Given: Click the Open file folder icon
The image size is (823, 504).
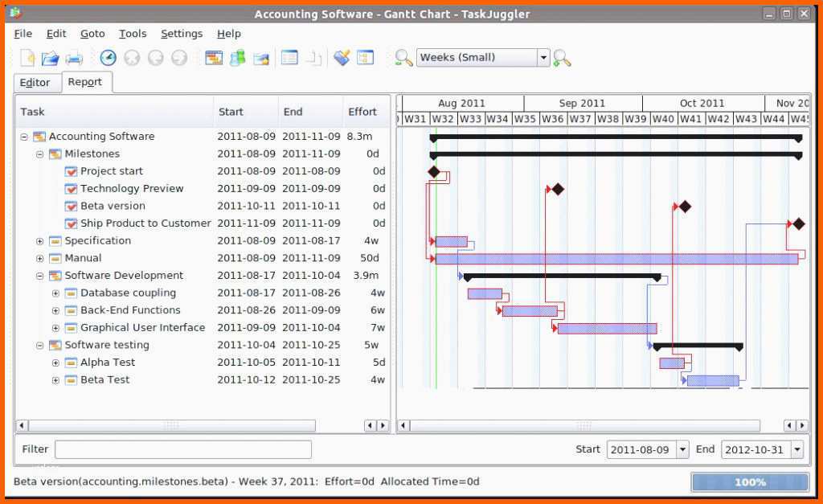Looking at the screenshot, I should 51,58.
